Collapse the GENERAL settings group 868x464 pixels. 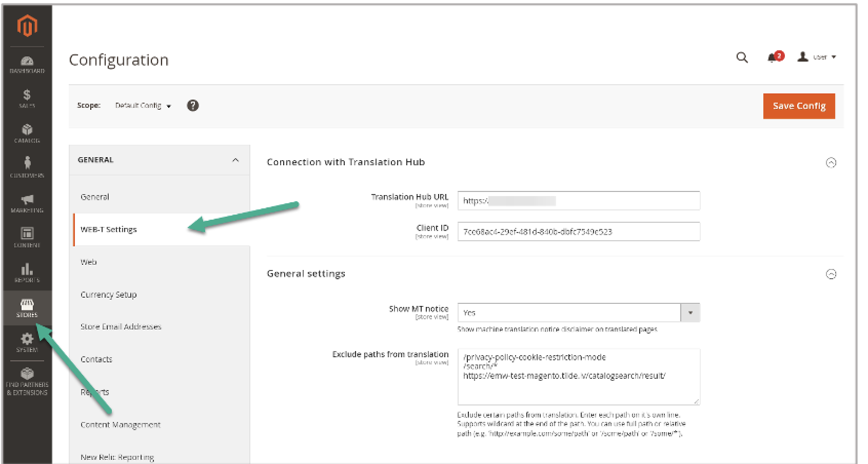[x=159, y=160]
